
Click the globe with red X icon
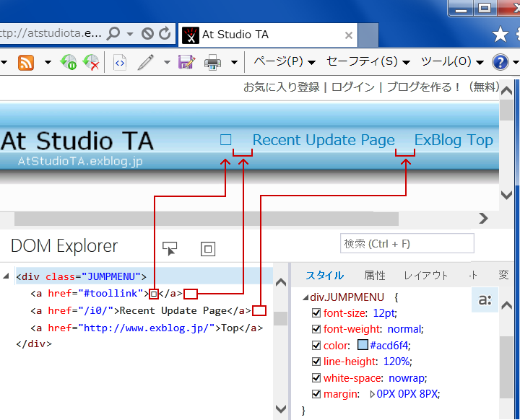pyautogui.click(x=91, y=62)
